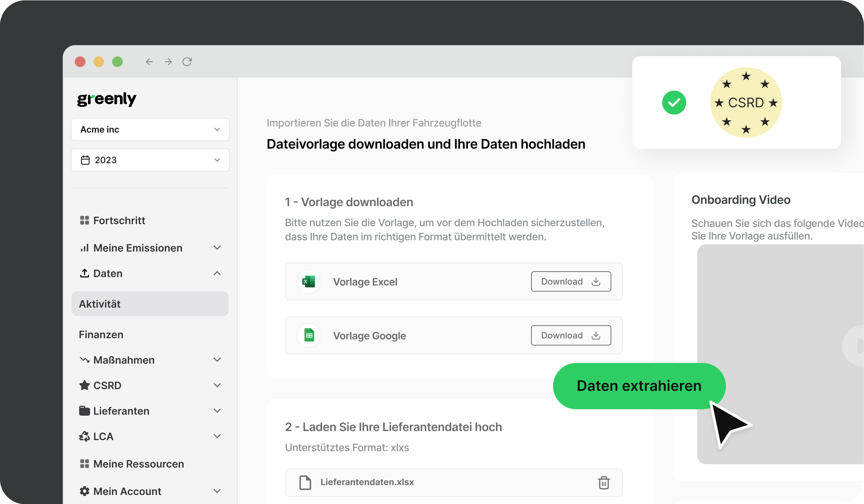Click the browser back arrow
Viewport: 864px width, 504px height.
149,62
